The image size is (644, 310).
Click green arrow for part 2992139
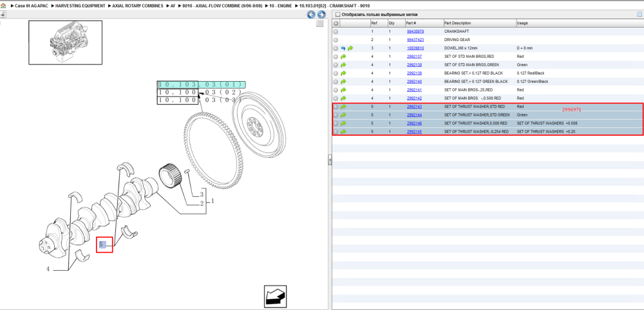coord(343,73)
